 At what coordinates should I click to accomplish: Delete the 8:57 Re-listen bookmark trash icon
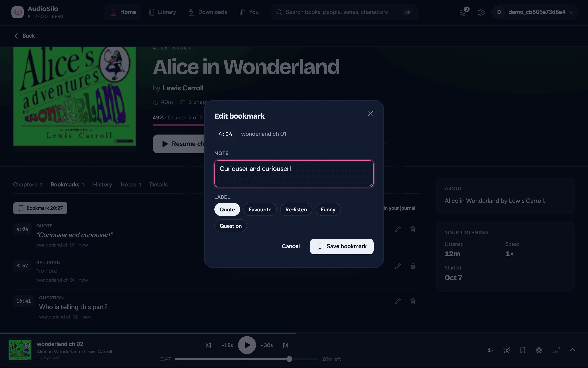pyautogui.click(x=412, y=266)
